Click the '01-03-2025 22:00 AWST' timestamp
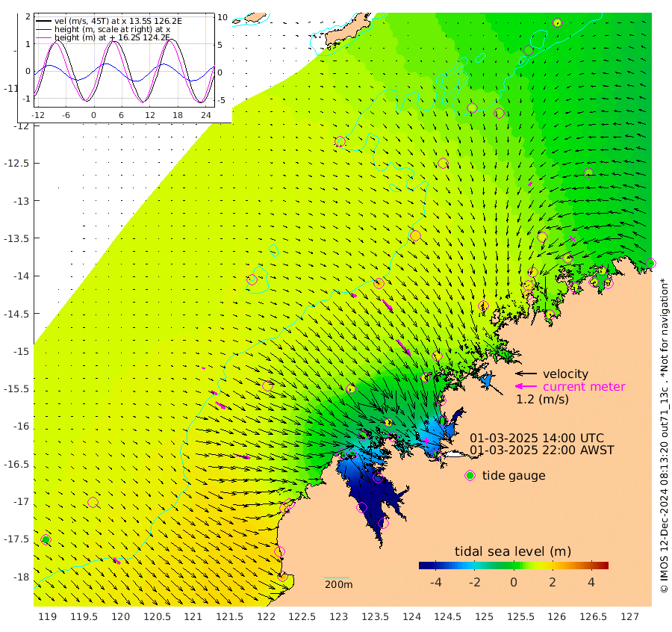 pos(542,450)
